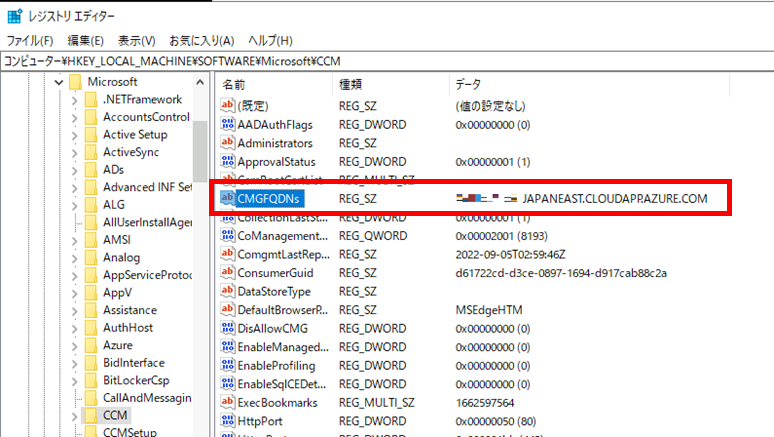Click the tree scrollbar up arrow
Screen dimensions: 774x437
pos(200,82)
